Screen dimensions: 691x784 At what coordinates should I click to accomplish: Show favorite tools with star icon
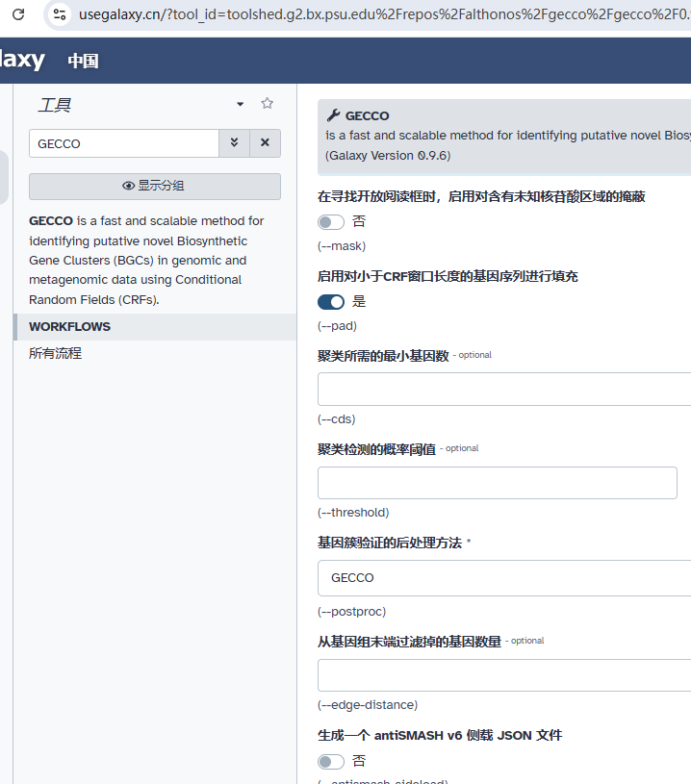(268, 104)
